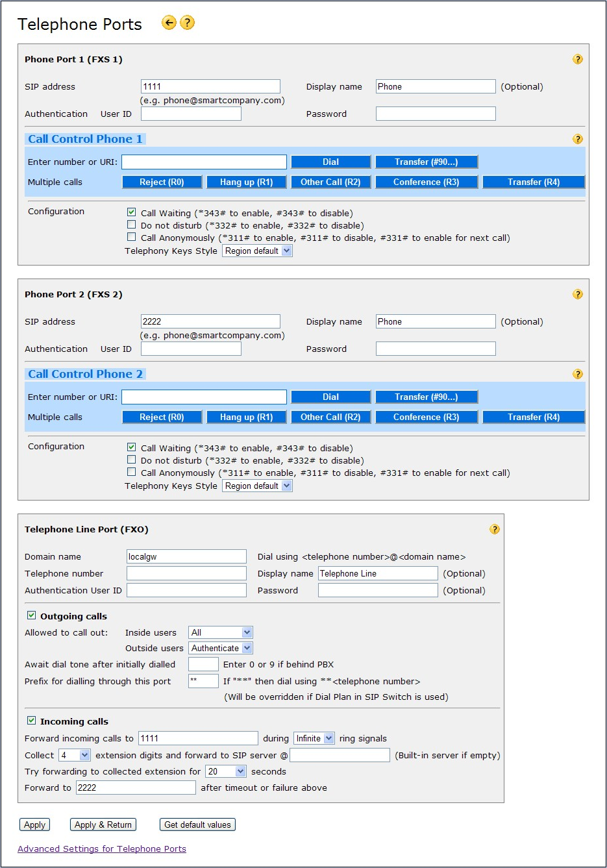
Task: Open Telephony Keys Style dropdown for Port 1
Action: pyautogui.click(x=257, y=251)
